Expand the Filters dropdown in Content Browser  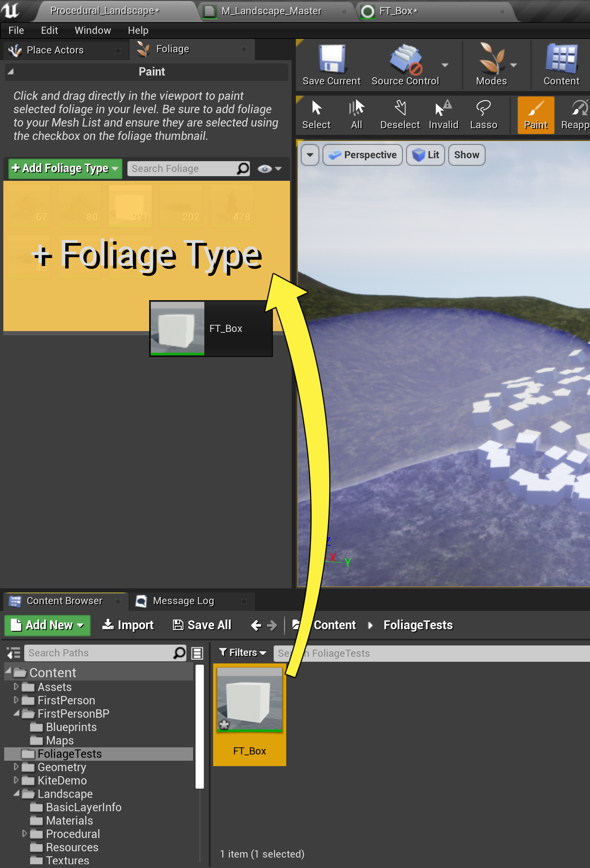[243, 653]
